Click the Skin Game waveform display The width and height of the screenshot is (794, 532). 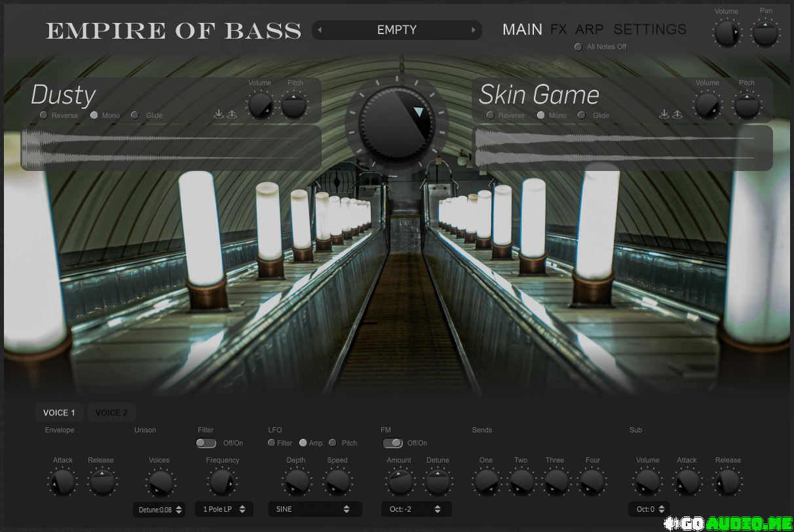coord(622,148)
